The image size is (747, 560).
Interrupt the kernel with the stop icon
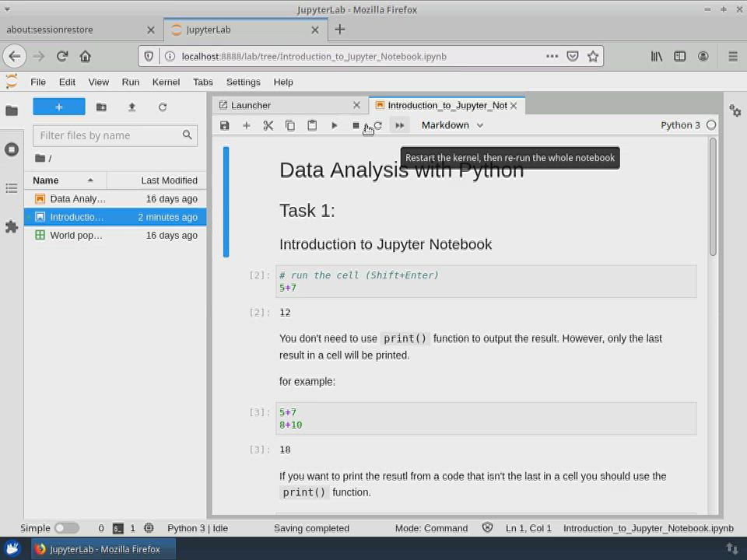click(x=356, y=125)
